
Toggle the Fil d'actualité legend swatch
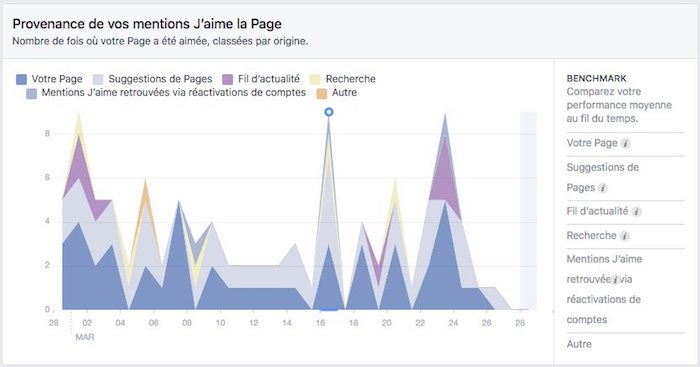pyautogui.click(x=228, y=79)
